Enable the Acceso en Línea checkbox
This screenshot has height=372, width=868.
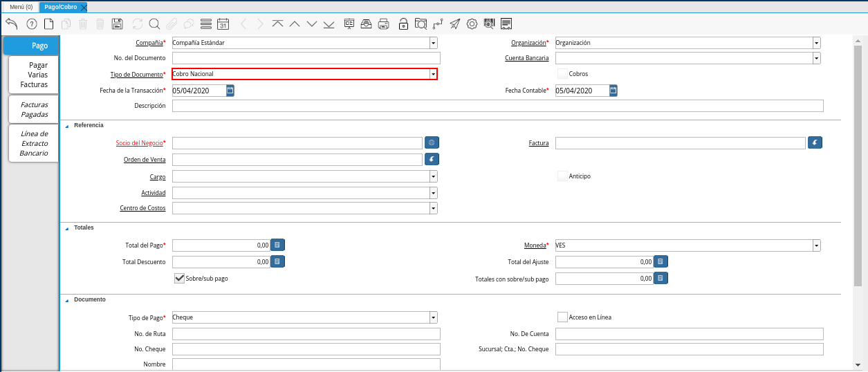[562, 317]
